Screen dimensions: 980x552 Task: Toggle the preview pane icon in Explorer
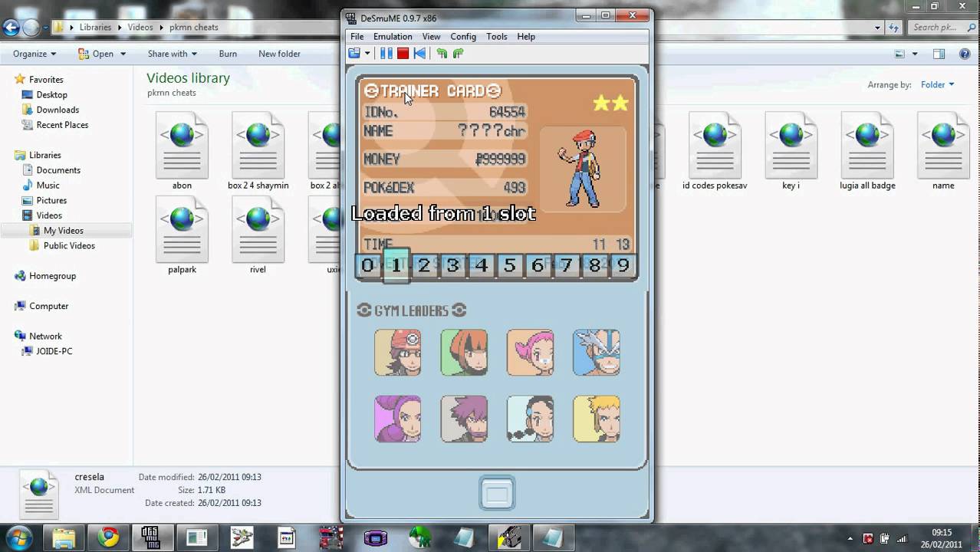[939, 54]
